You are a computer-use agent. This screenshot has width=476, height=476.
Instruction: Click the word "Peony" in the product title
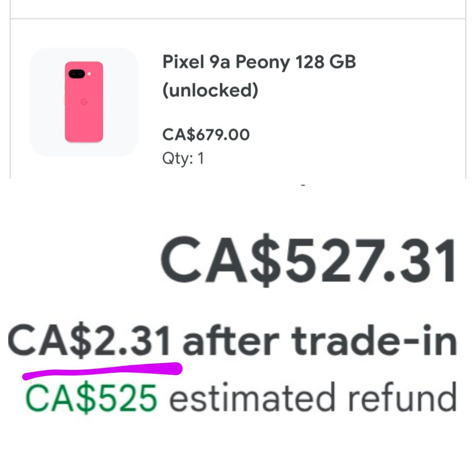(263, 63)
